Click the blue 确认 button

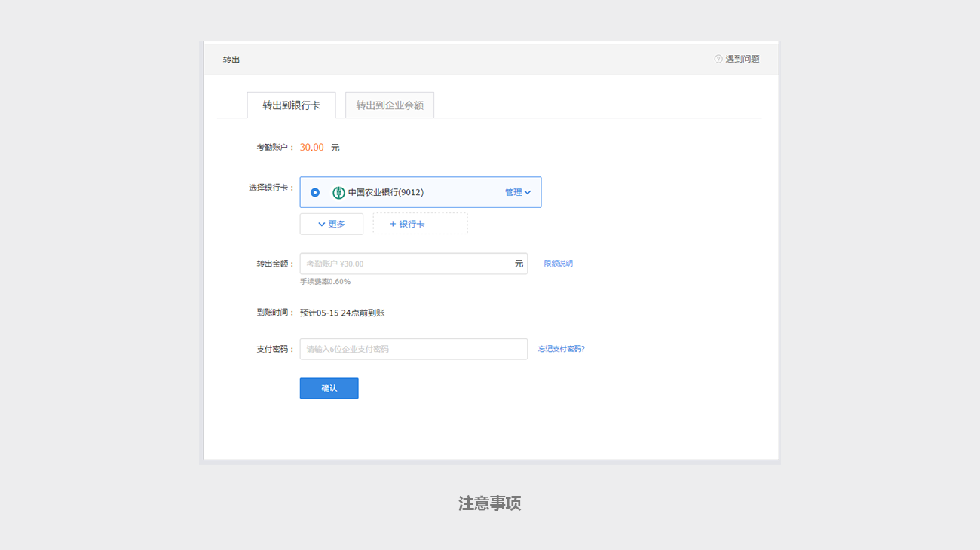[x=329, y=388]
